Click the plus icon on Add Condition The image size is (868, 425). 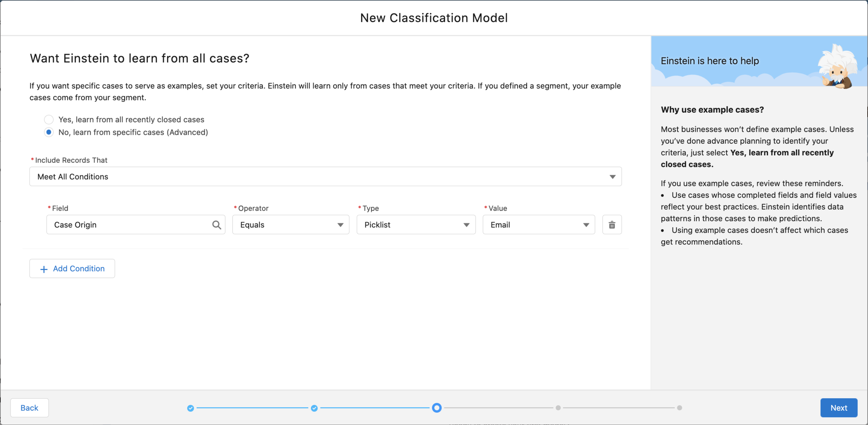pos(44,269)
